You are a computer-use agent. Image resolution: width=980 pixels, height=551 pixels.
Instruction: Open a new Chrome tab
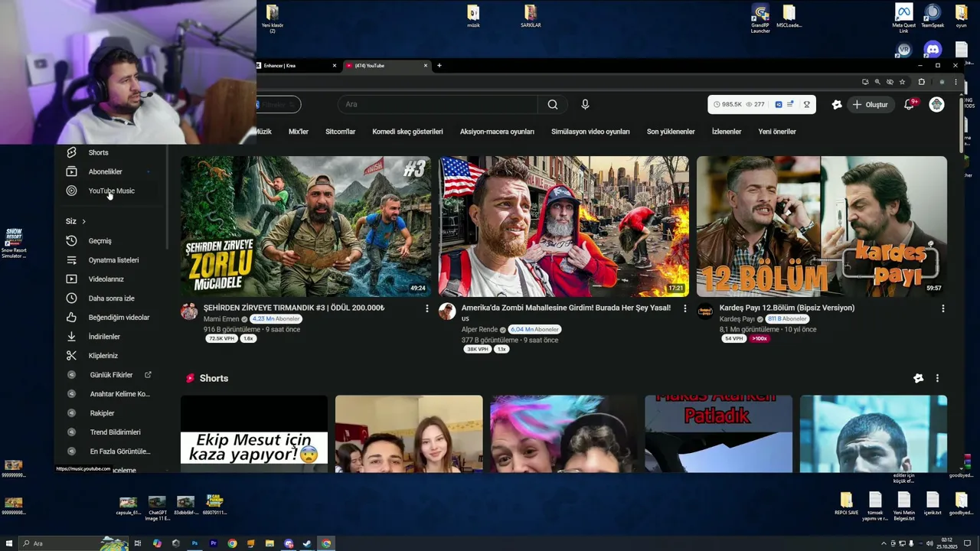click(x=439, y=66)
